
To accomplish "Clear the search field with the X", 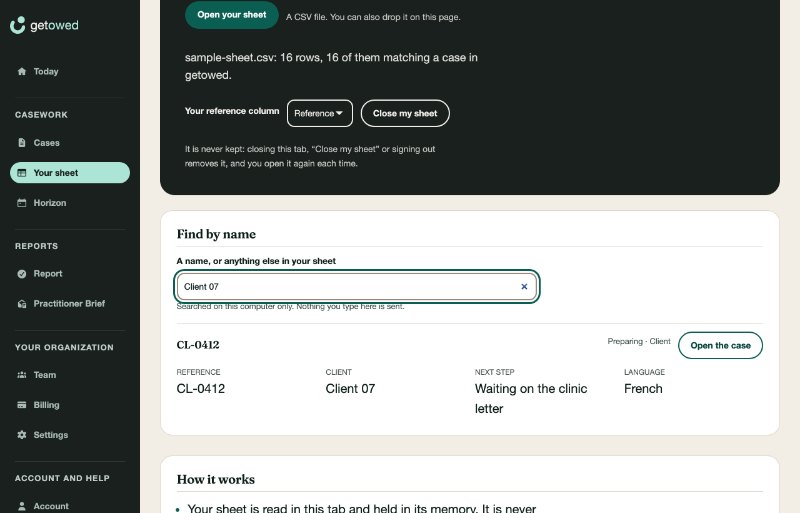I will pos(524,286).
